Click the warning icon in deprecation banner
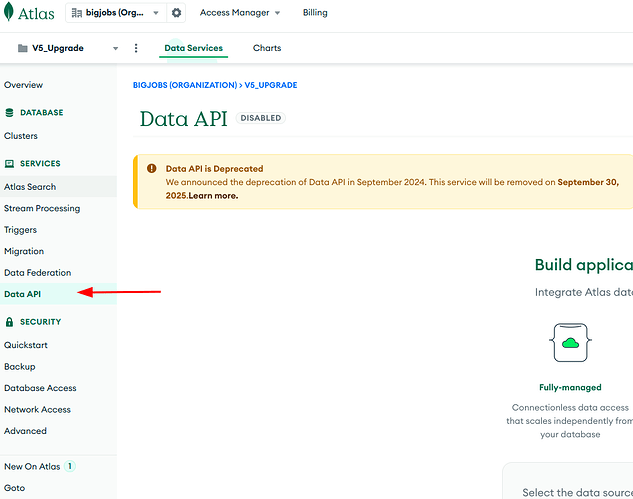This screenshot has height=499, width=633. tap(152, 169)
